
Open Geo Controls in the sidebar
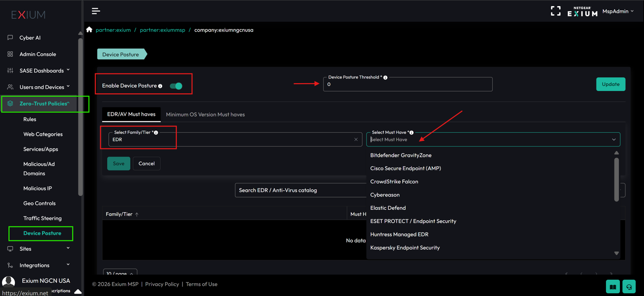pos(39,203)
